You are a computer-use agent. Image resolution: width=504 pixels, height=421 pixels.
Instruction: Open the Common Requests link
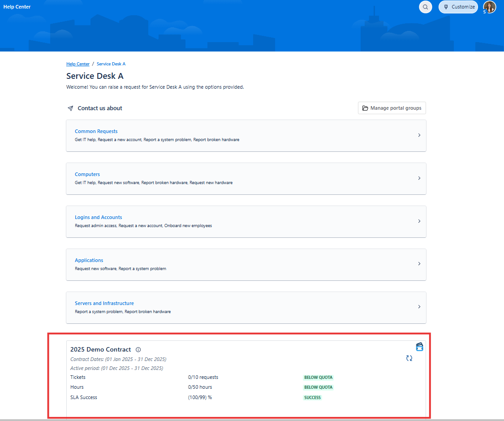pyautogui.click(x=96, y=131)
